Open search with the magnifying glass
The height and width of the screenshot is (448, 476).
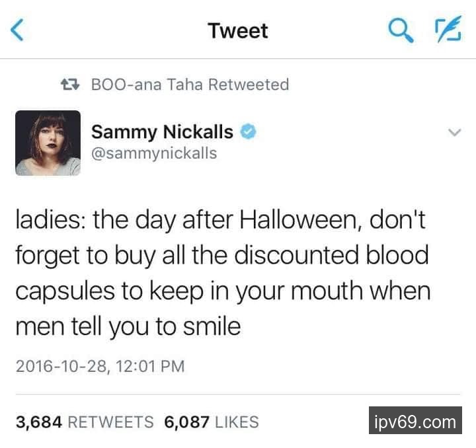(397, 29)
